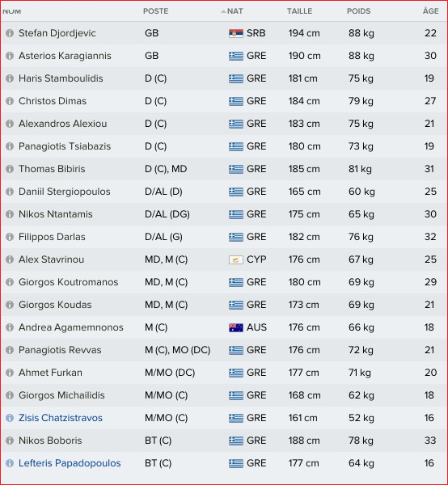The height and width of the screenshot is (485, 448).
Task: Click info icon next to Lefteris Papadopoulos
Action: pos(10,463)
